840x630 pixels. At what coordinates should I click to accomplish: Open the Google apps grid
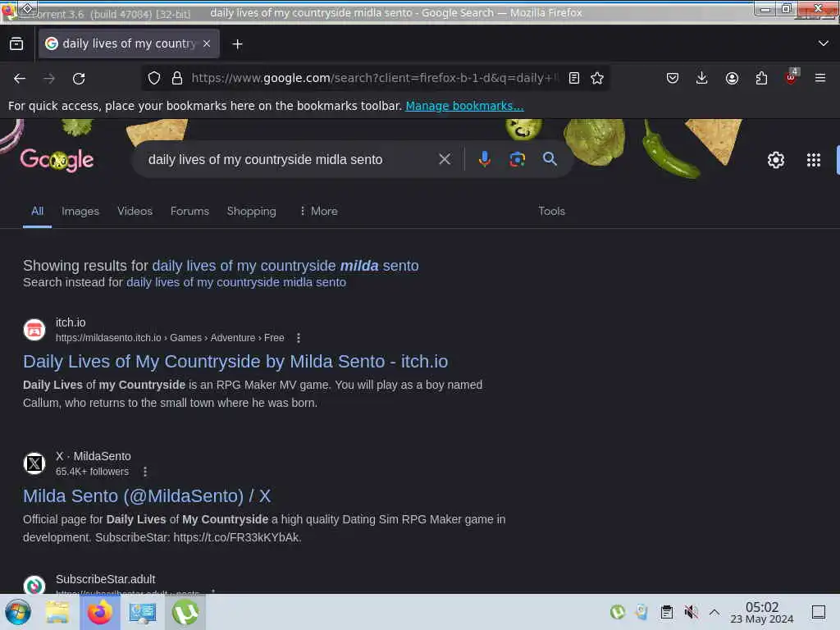[814, 160]
